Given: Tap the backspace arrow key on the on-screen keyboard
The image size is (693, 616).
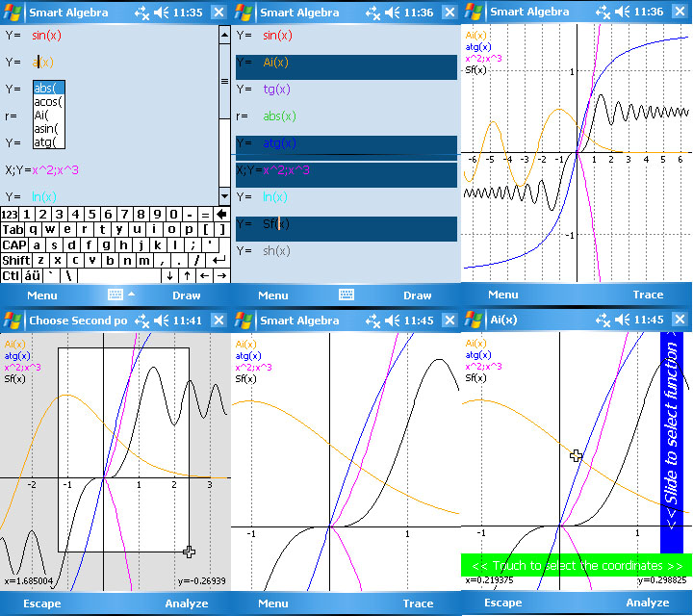Looking at the screenshot, I should pos(222,215).
